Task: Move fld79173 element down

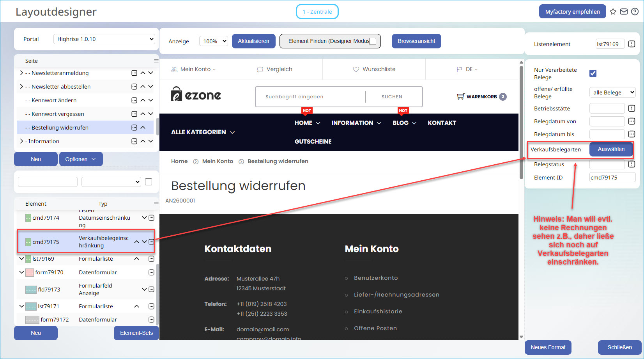Action: coord(144,290)
